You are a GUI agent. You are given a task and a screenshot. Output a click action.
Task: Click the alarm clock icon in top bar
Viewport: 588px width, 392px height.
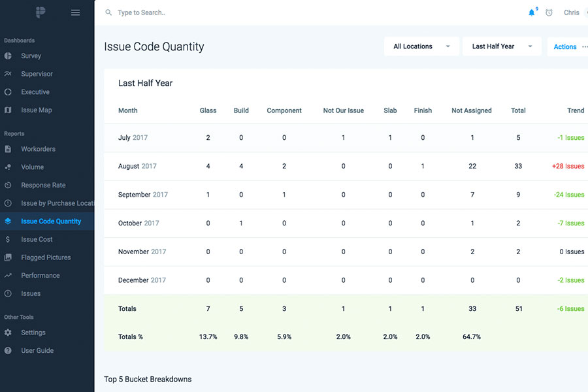coord(549,12)
